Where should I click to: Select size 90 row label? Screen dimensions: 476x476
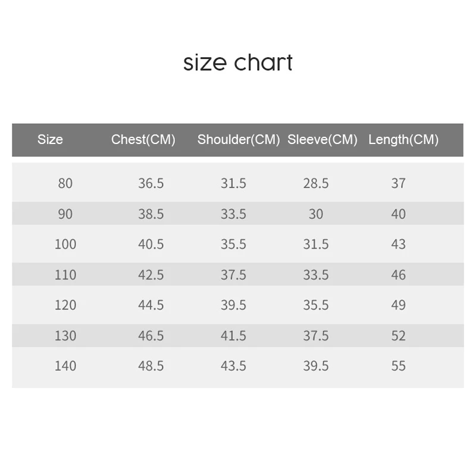65,214
